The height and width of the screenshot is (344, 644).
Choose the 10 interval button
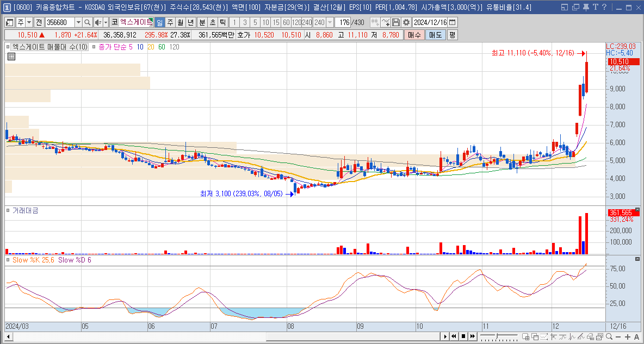pos(266,22)
